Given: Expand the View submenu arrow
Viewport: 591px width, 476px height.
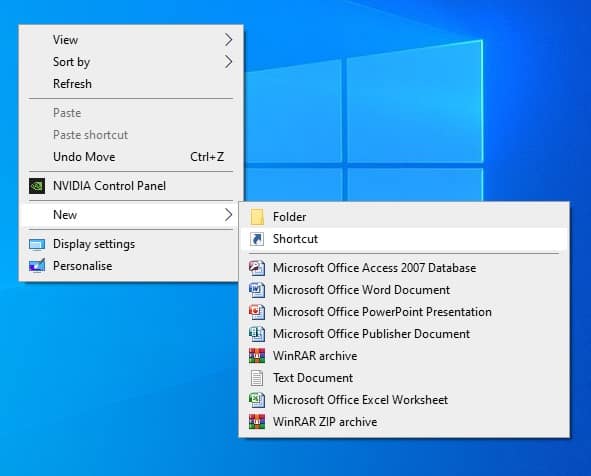Looking at the screenshot, I should (228, 40).
